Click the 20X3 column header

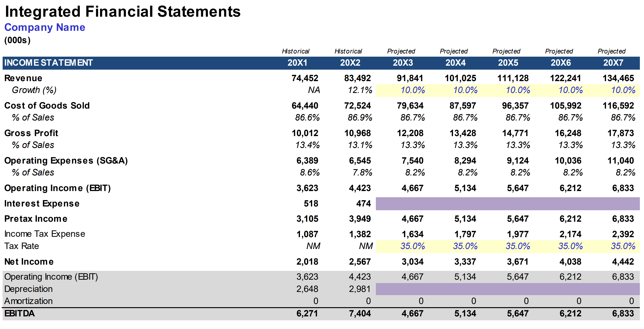tap(403, 63)
